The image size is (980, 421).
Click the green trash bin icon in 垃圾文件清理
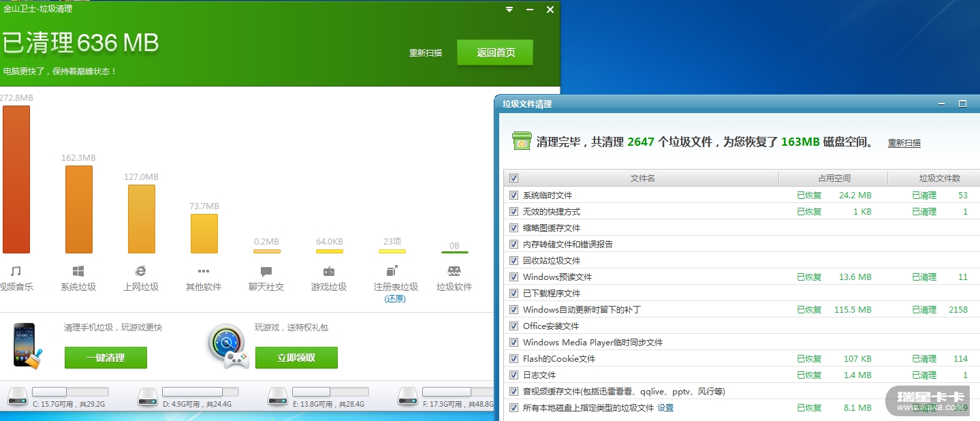click(522, 141)
